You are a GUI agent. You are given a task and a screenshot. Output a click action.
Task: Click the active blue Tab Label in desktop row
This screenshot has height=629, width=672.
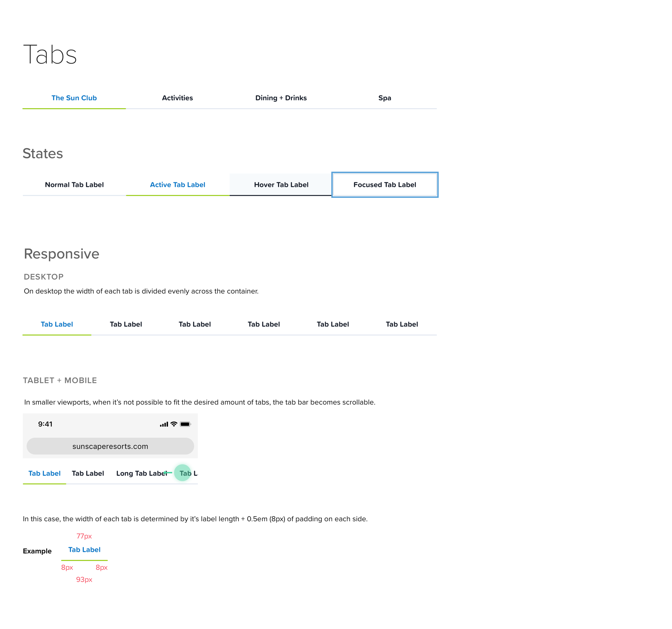tap(57, 324)
